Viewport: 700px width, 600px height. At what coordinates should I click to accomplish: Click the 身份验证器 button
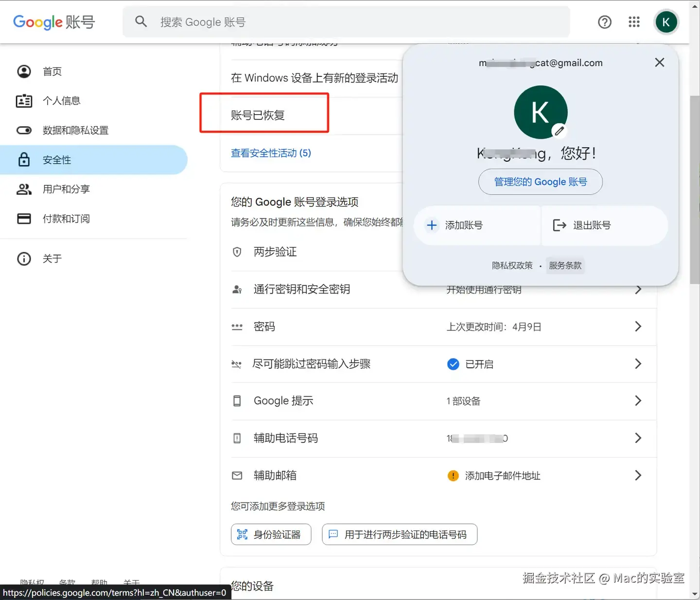pyautogui.click(x=271, y=534)
